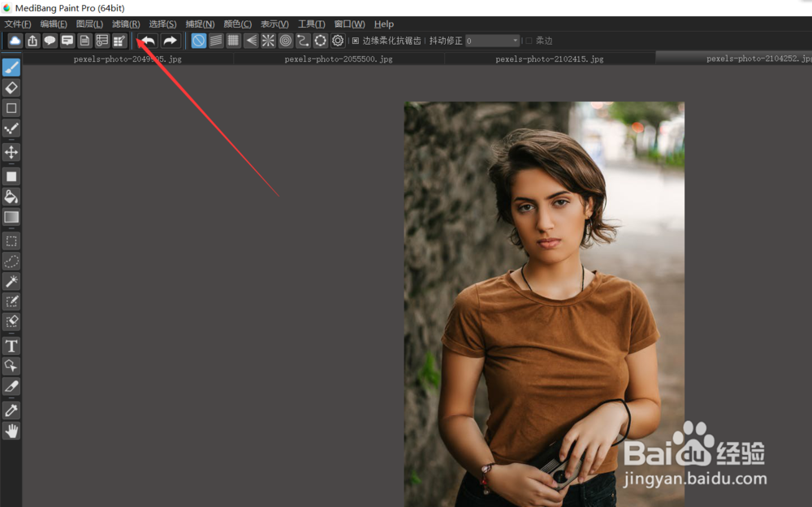Enable crisscross grid snap
The height and width of the screenshot is (507, 812).
pyautogui.click(x=234, y=41)
